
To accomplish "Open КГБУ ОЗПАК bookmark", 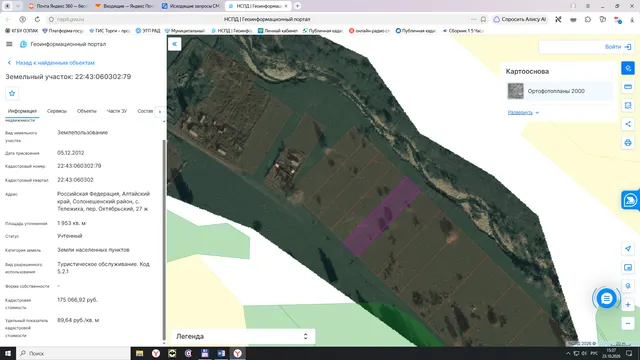I will click(22, 31).
